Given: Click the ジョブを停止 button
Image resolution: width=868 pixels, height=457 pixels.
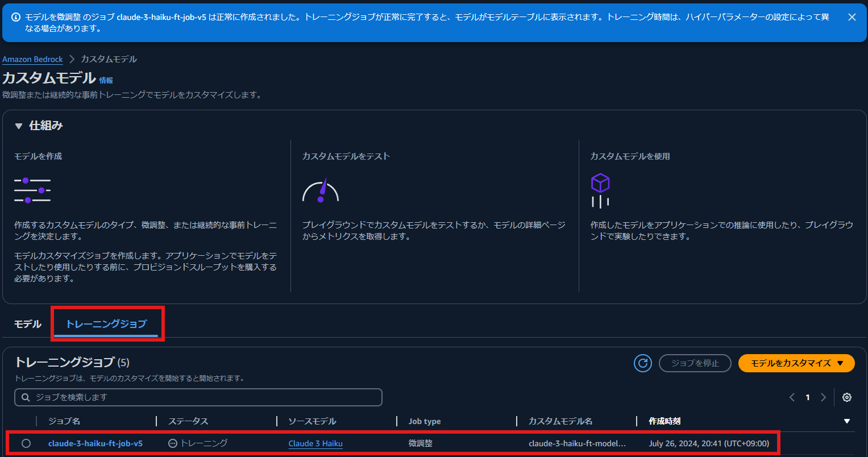Looking at the screenshot, I should tap(695, 363).
